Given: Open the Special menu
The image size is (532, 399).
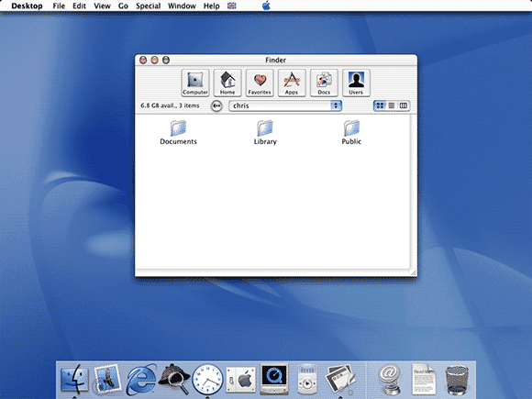Looking at the screenshot, I should click(x=148, y=6).
